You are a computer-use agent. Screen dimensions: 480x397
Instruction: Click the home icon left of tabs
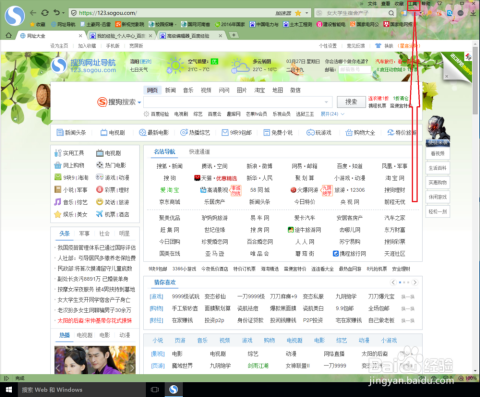tap(9, 35)
